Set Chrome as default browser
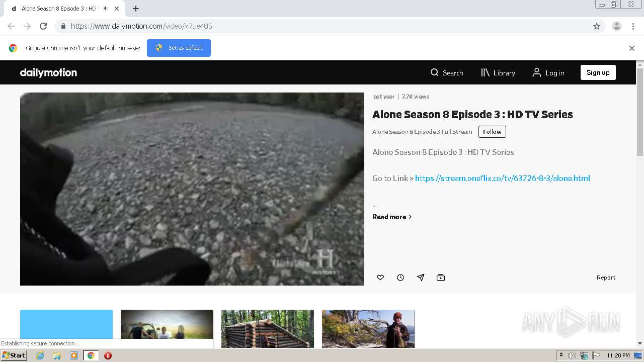This screenshot has height=362, width=644. [x=179, y=48]
